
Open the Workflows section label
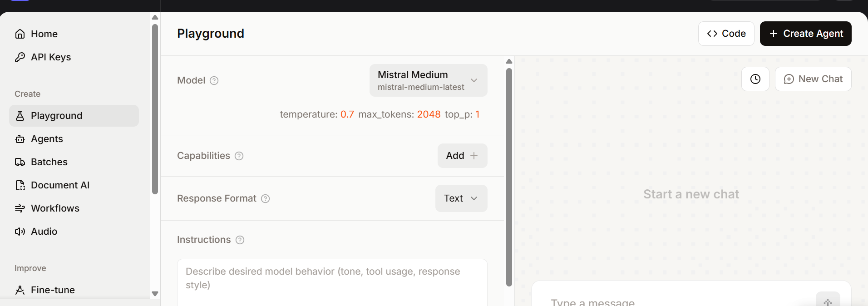(x=55, y=208)
